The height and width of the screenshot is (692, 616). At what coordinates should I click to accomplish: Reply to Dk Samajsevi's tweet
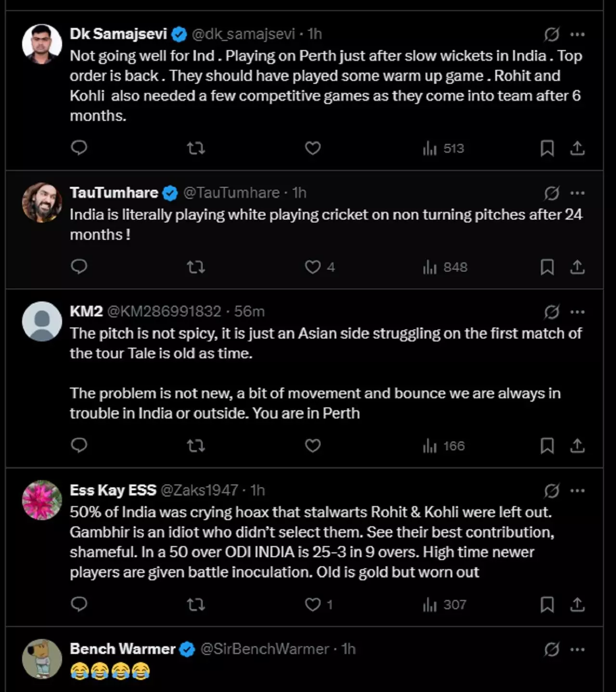(x=79, y=148)
